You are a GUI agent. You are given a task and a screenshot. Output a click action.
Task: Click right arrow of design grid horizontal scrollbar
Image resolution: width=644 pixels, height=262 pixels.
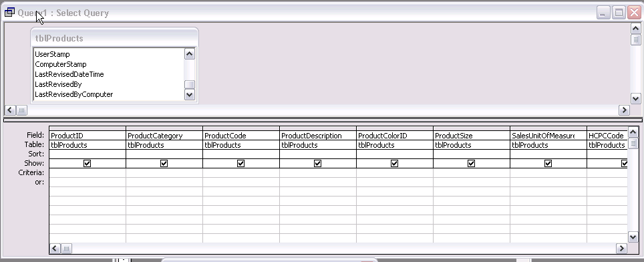tap(622, 249)
